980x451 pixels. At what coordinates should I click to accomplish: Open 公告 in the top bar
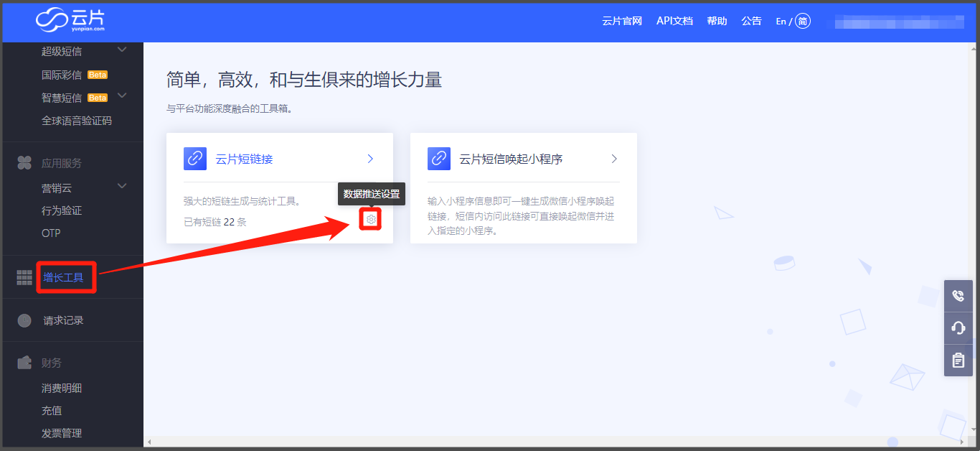click(751, 21)
